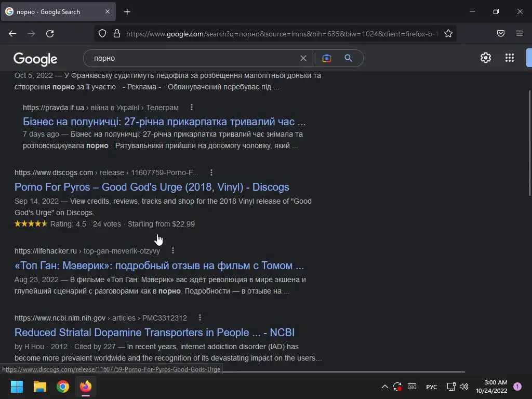Open the notification badge showing 1

(517, 387)
